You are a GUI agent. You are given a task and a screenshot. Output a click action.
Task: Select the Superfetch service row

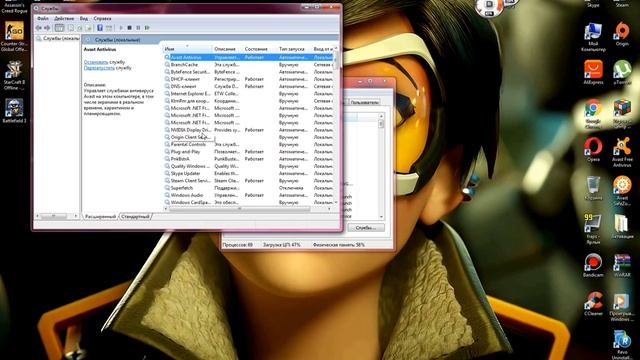249,188
